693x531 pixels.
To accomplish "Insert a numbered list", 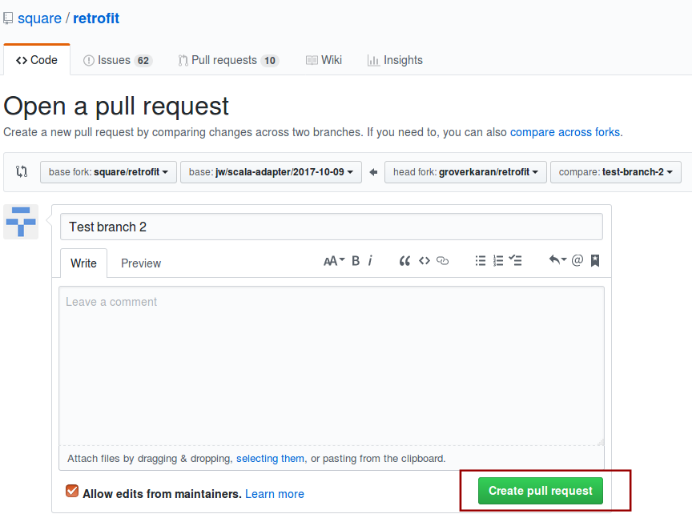I will point(498,261).
